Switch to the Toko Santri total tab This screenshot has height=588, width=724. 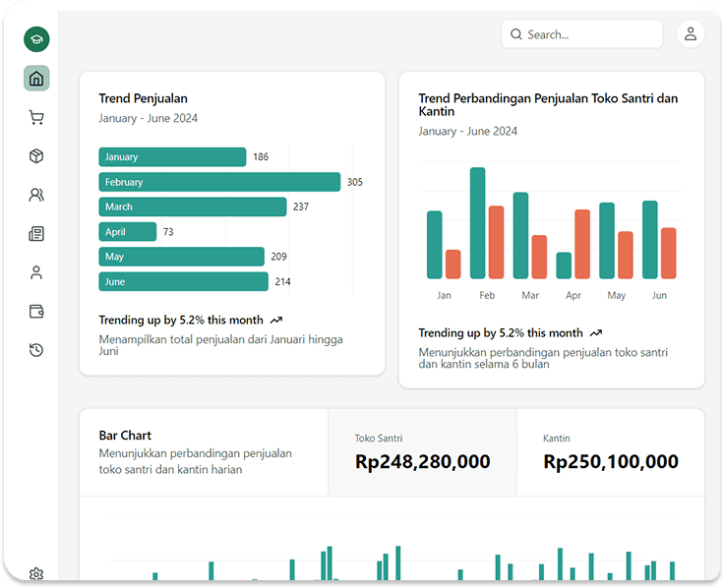(x=422, y=452)
